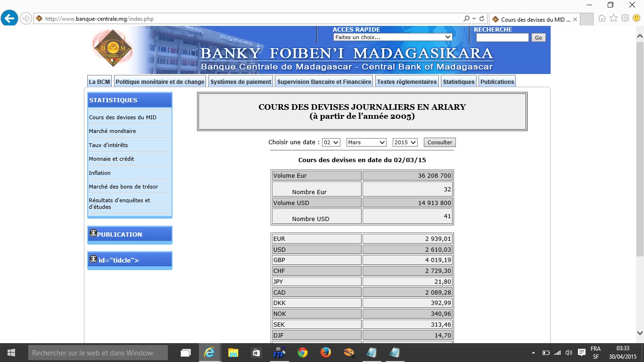Open the Monnaie et crédit link
The width and height of the screenshot is (644, 362).
pyautogui.click(x=111, y=159)
